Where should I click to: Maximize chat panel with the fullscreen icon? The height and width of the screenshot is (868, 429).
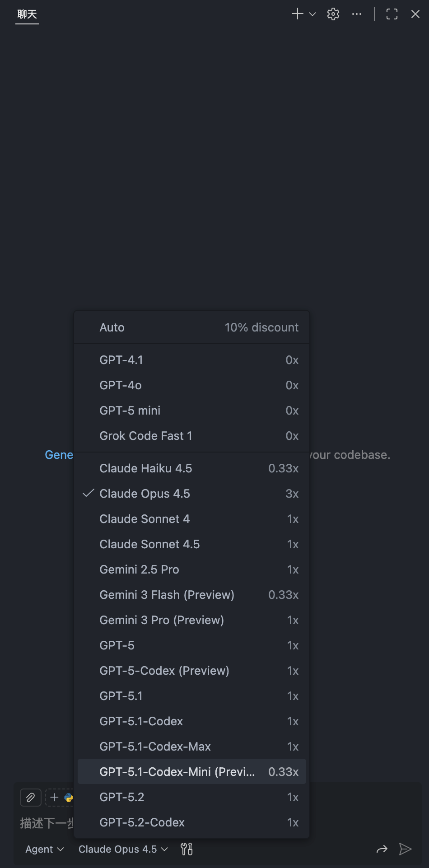pyautogui.click(x=392, y=14)
